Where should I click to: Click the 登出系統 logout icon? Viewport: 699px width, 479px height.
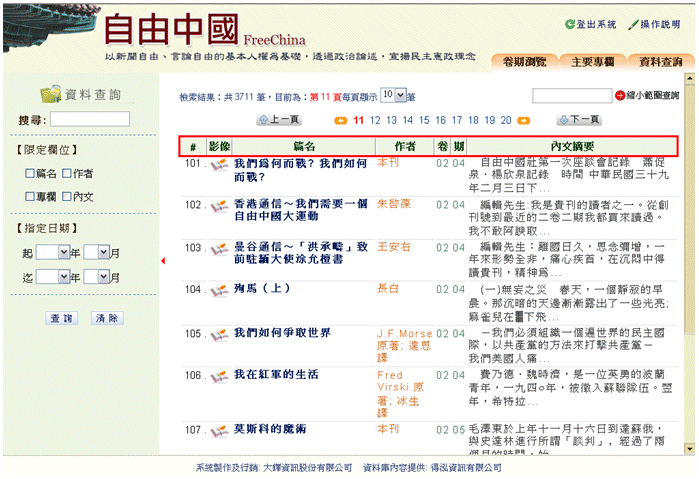click(x=571, y=24)
